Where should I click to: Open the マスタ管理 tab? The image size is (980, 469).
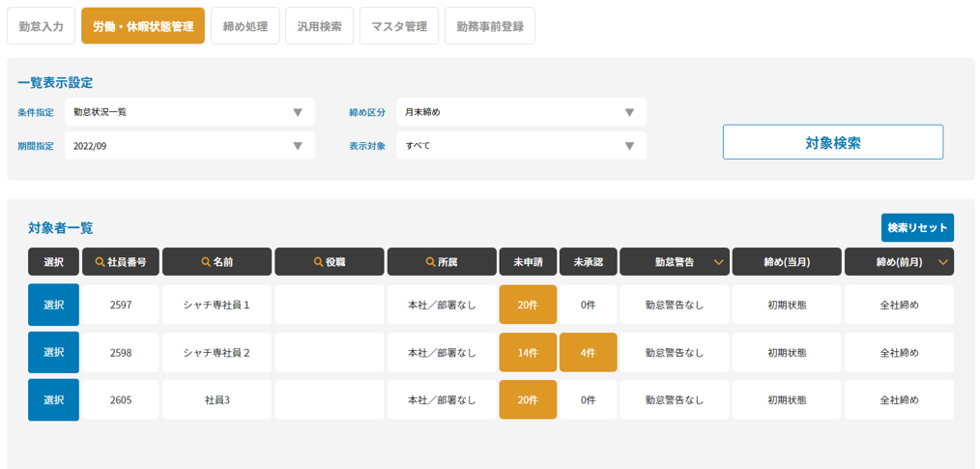399,26
